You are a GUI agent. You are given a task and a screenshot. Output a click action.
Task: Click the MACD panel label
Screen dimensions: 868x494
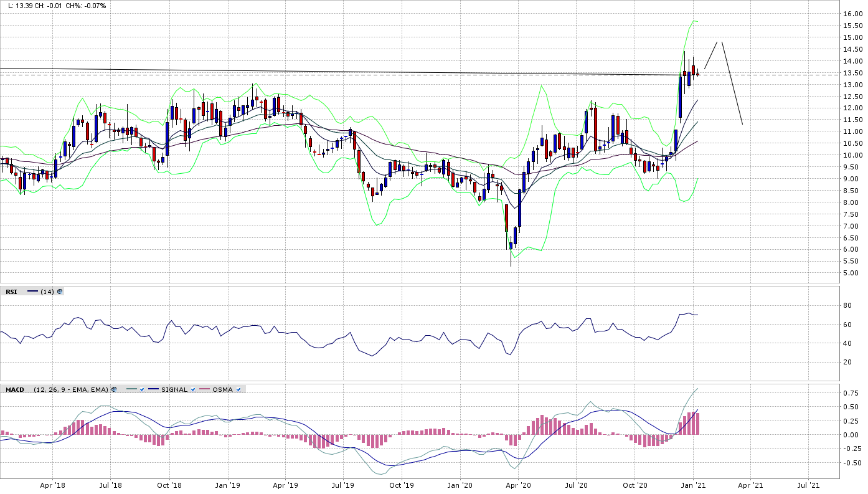point(14,389)
